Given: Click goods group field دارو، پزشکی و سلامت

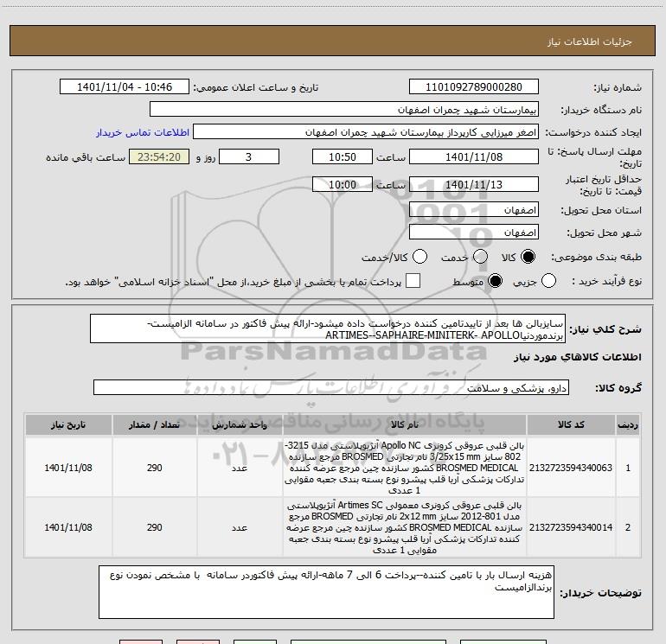Looking at the screenshot, I should coord(331,387).
